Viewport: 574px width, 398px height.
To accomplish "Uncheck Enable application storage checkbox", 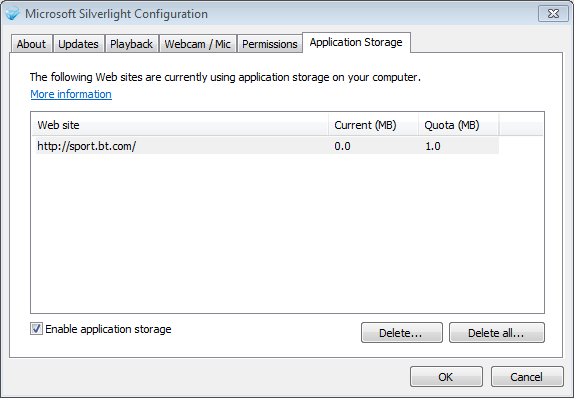I will 36,329.
